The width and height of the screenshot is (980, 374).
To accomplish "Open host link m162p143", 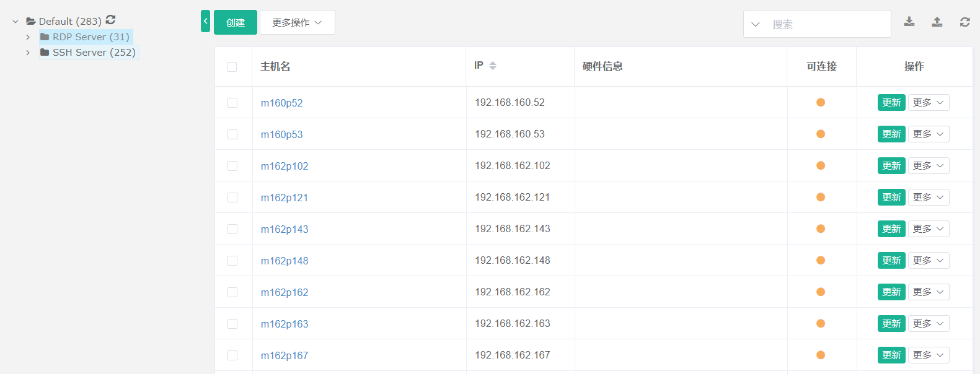I will (x=285, y=229).
